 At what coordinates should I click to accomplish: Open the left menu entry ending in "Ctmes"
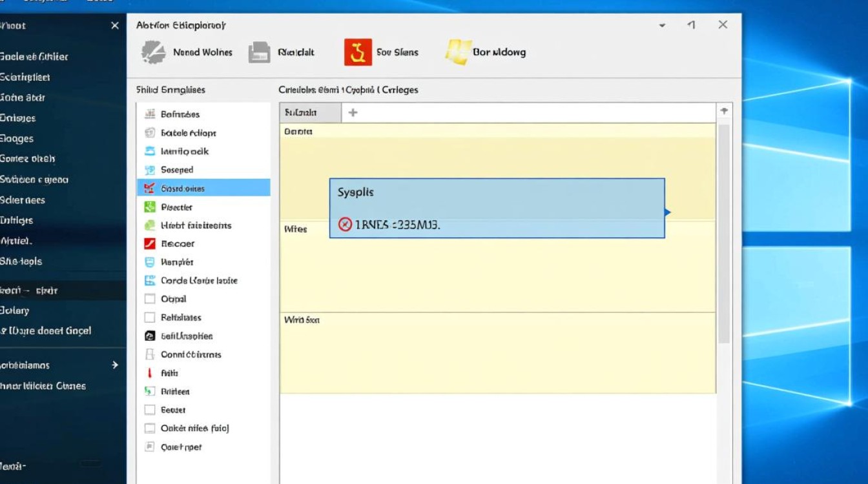[43, 386]
